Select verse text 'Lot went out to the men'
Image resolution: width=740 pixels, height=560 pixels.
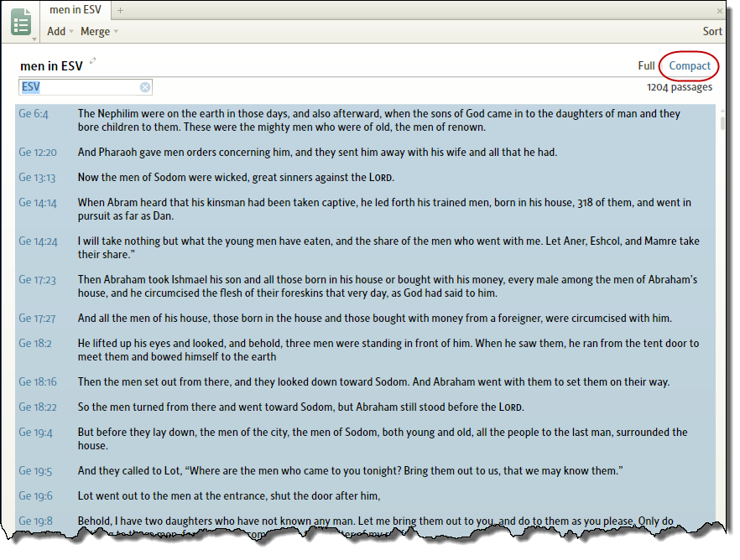[134, 496]
